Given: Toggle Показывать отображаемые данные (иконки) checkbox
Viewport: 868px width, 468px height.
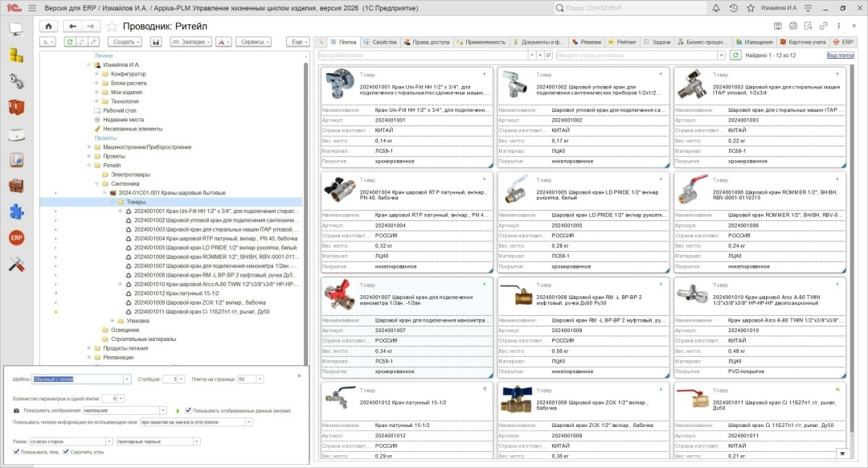Looking at the screenshot, I should (x=188, y=410).
